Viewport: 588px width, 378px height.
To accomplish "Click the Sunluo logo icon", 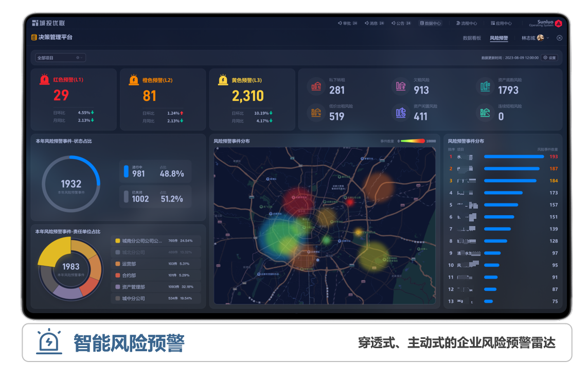I will point(558,24).
